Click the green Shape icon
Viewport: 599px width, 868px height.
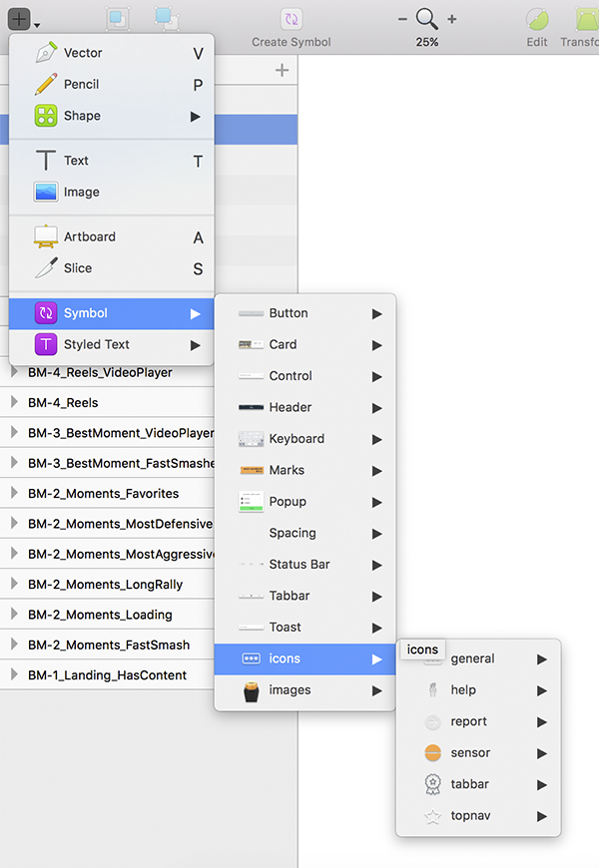[x=46, y=116]
